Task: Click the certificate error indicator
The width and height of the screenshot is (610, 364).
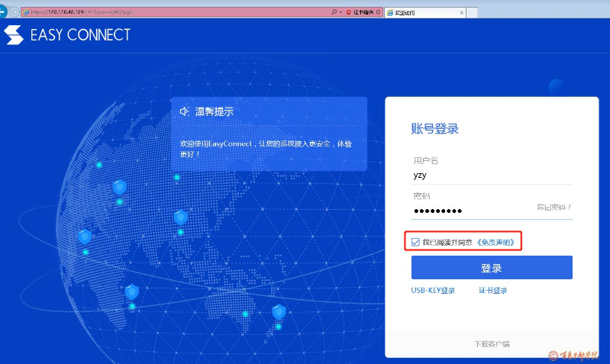Action: click(x=360, y=12)
